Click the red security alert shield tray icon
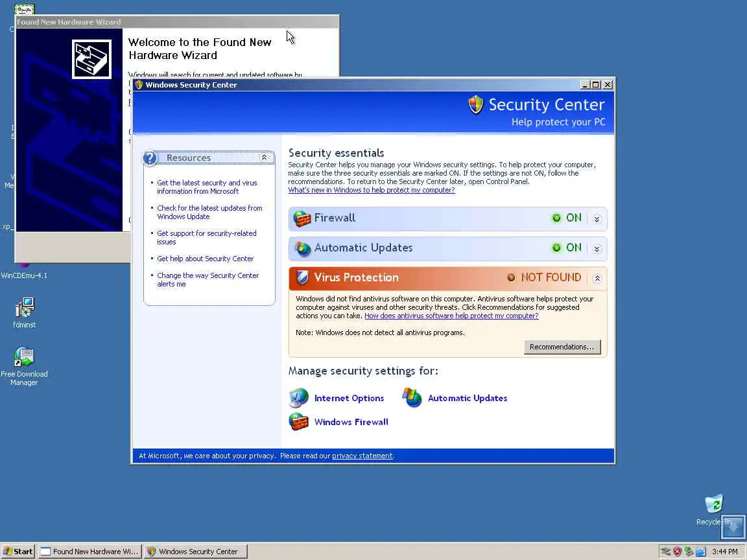747x560 pixels. coord(677,552)
